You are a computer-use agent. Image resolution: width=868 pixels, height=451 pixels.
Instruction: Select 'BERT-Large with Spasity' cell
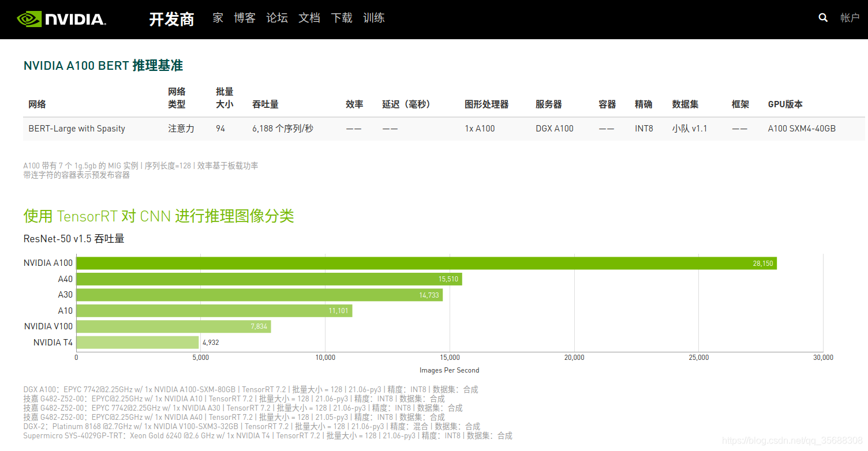(77, 129)
